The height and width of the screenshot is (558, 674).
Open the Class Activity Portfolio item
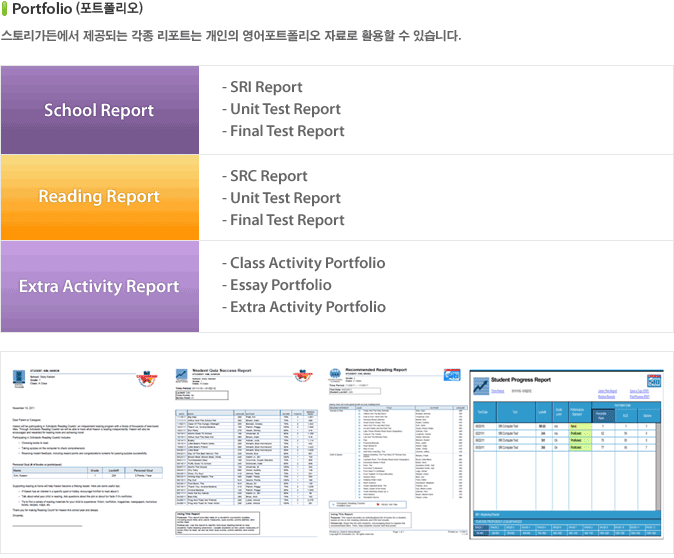(x=302, y=263)
